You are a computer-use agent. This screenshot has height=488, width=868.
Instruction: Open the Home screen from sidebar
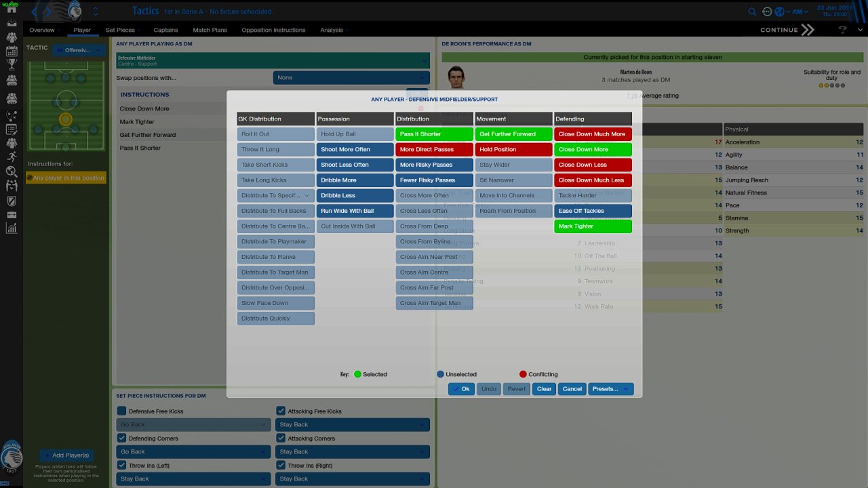tap(12, 9)
